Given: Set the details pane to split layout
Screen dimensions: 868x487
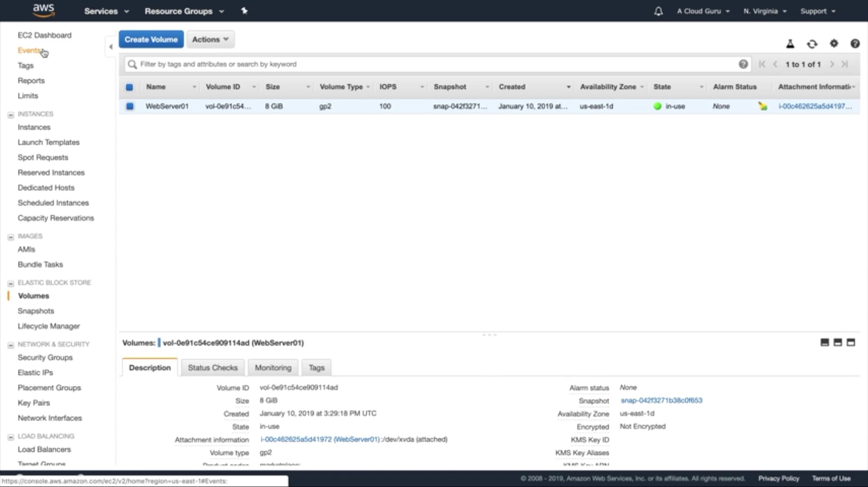Looking at the screenshot, I should [838, 342].
